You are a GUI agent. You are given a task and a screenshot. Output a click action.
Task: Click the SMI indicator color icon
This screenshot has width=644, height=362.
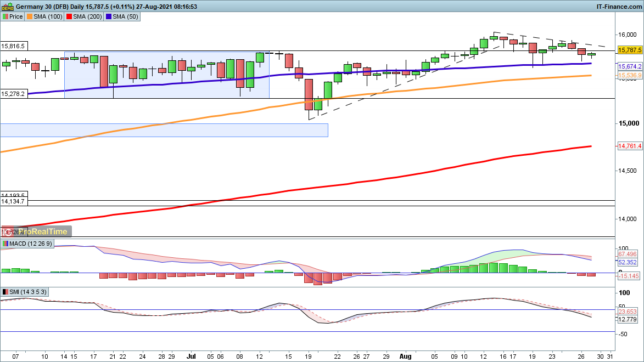coord(5,292)
